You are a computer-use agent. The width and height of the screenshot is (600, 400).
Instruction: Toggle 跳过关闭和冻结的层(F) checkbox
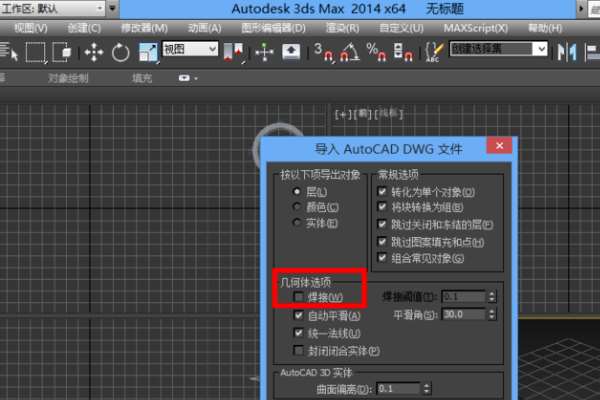click(382, 224)
